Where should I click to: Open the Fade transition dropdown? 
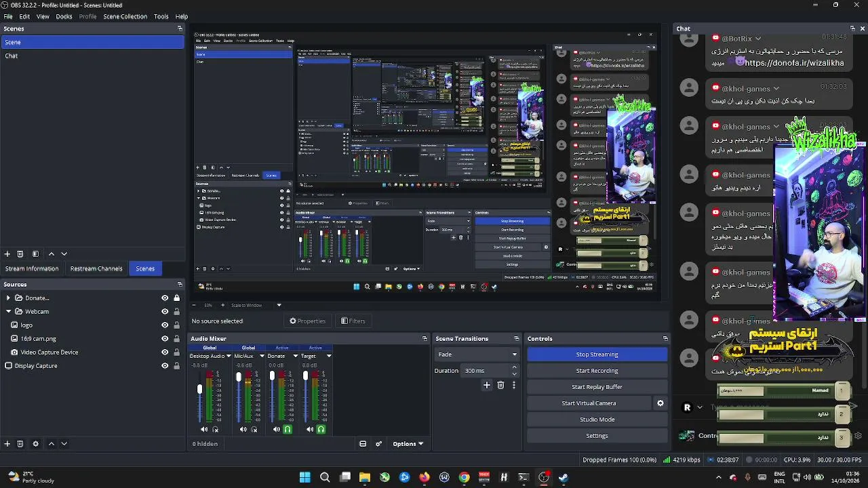point(477,354)
